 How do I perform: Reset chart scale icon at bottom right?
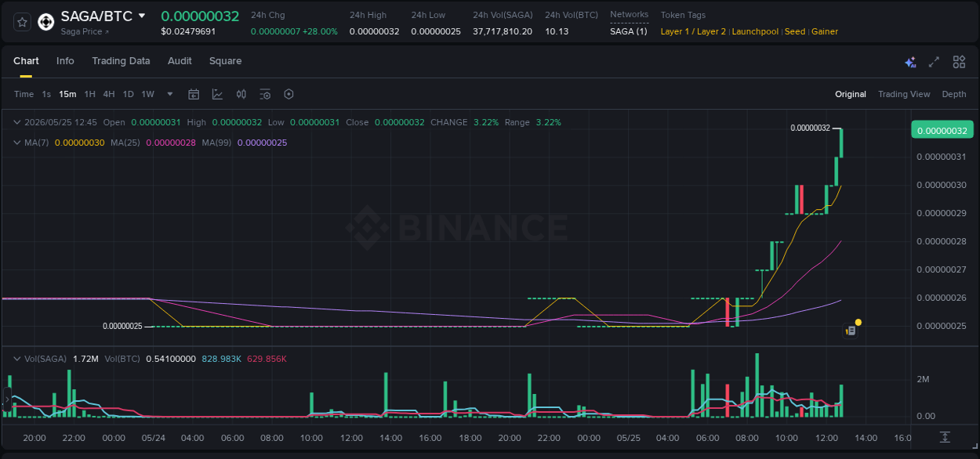click(x=946, y=437)
